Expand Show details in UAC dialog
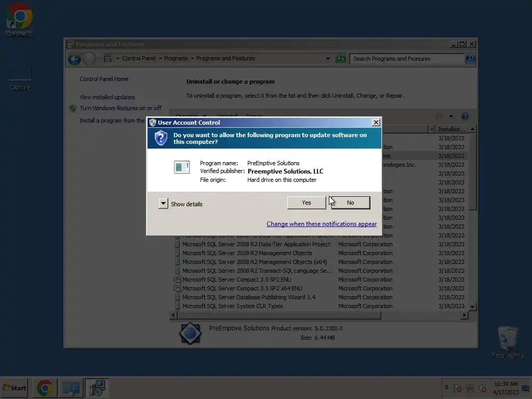This screenshot has height=399, width=532. point(163,204)
